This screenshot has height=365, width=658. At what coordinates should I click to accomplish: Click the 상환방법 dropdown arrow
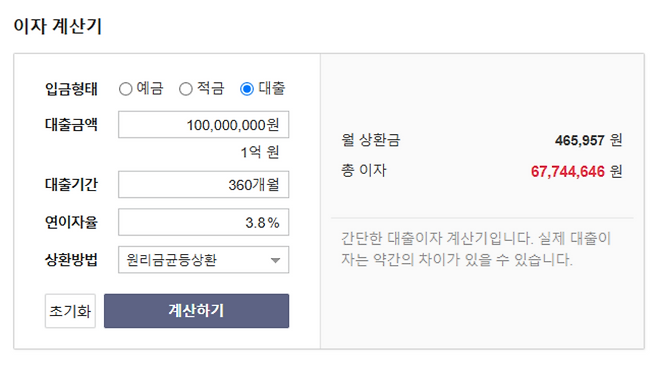point(275,260)
